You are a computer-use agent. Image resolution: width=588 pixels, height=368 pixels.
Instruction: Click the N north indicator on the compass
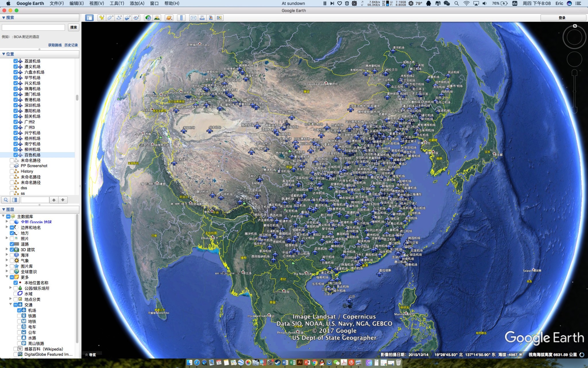[575, 26]
